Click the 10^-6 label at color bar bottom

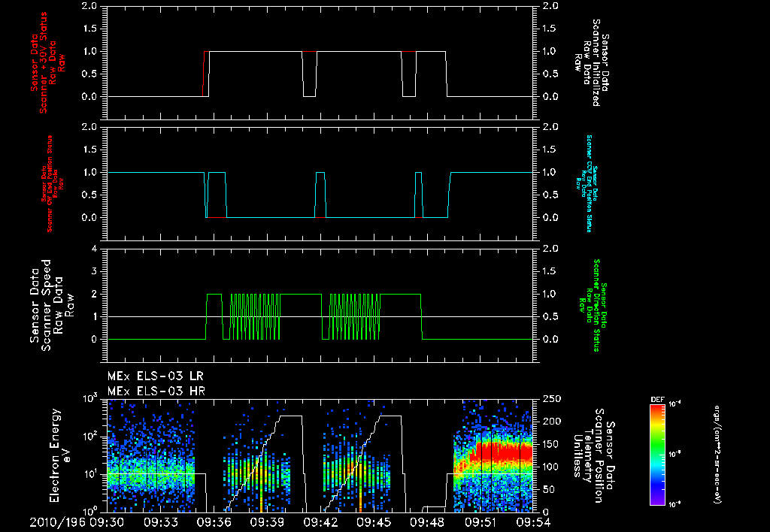tap(675, 503)
